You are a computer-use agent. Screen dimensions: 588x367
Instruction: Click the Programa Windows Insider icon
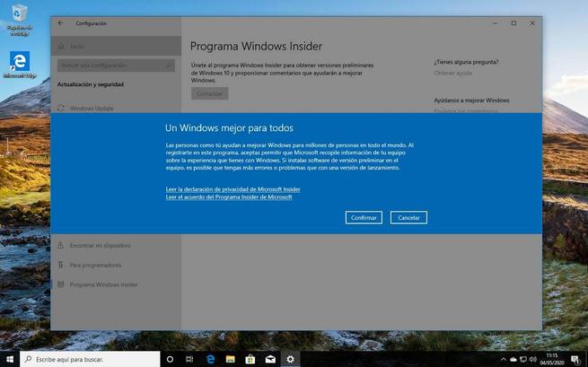[x=60, y=284]
